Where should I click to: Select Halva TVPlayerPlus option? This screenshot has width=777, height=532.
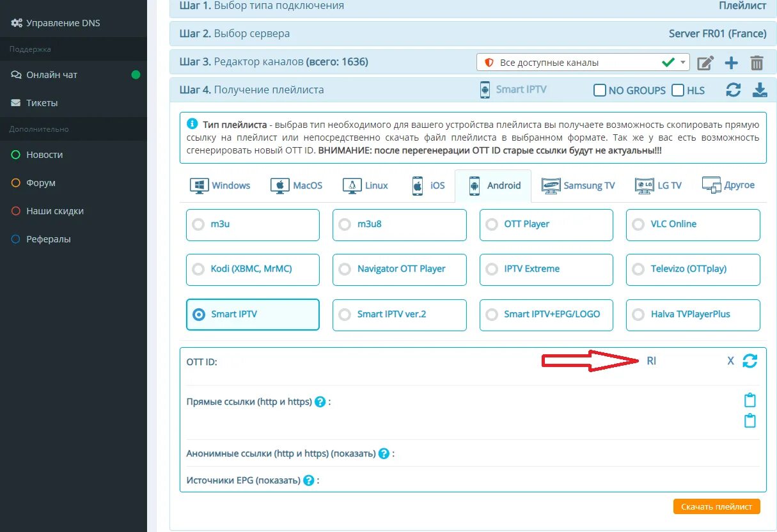click(x=693, y=315)
